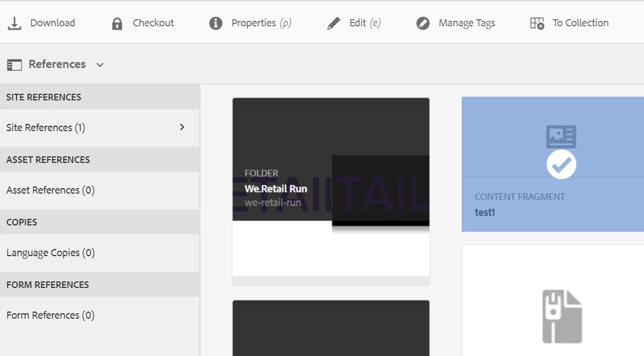This screenshot has height=356, width=644.
Task: Select Form References (0) entry
Action: point(100,315)
